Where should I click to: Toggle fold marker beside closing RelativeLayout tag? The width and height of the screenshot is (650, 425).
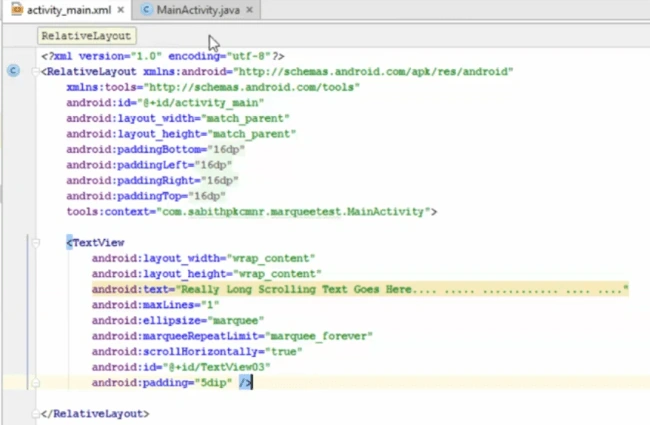click(36, 413)
